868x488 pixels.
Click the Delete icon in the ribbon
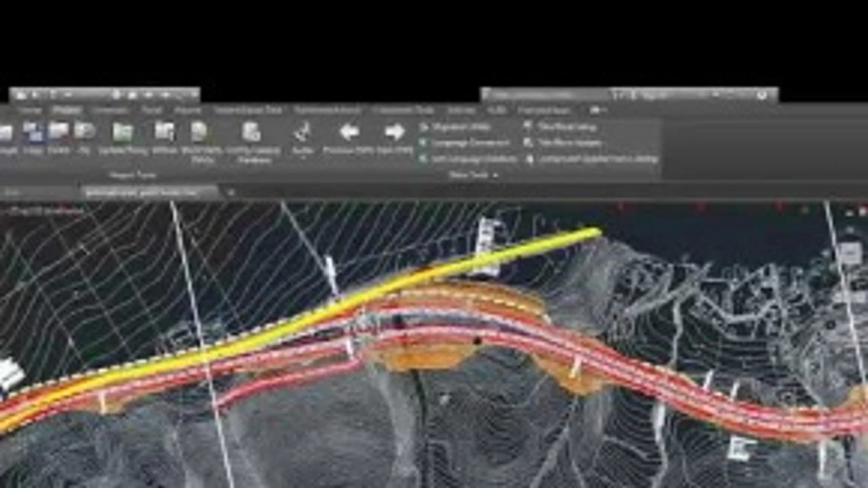pos(58,131)
